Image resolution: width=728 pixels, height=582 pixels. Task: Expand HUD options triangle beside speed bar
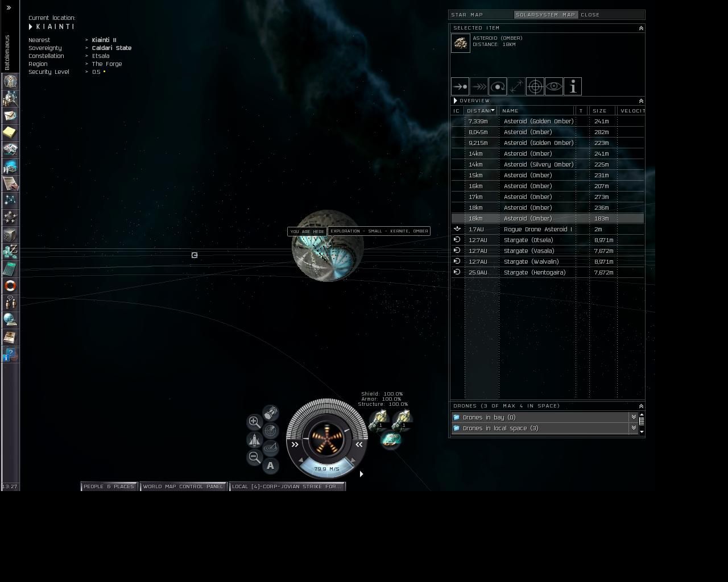361,474
